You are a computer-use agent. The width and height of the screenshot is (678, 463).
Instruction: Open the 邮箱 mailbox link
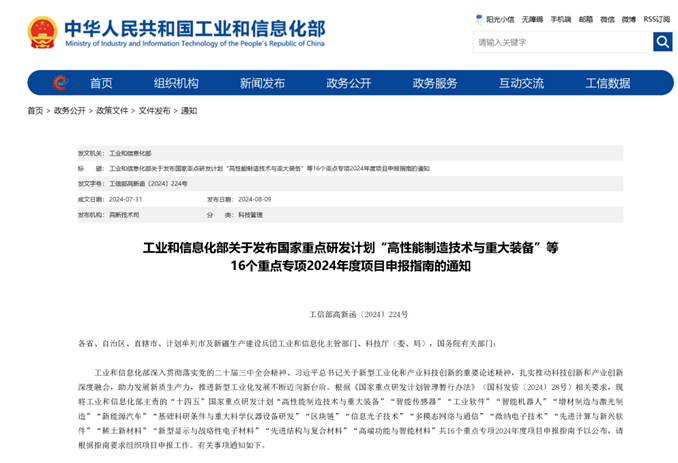pyautogui.click(x=586, y=19)
